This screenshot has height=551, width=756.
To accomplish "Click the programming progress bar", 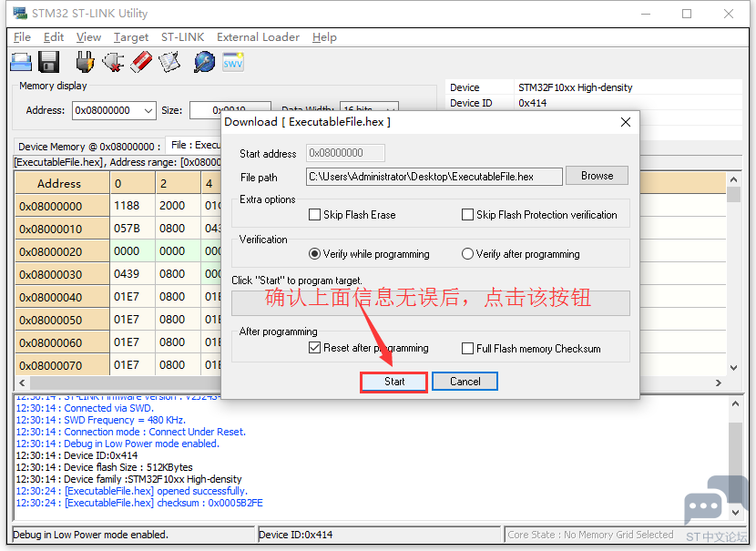I will pos(431,303).
